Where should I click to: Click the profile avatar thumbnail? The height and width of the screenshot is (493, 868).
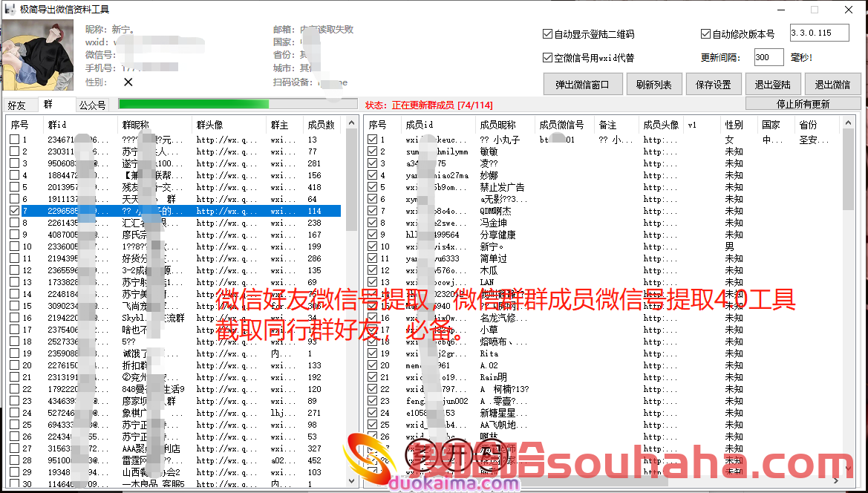coord(38,56)
